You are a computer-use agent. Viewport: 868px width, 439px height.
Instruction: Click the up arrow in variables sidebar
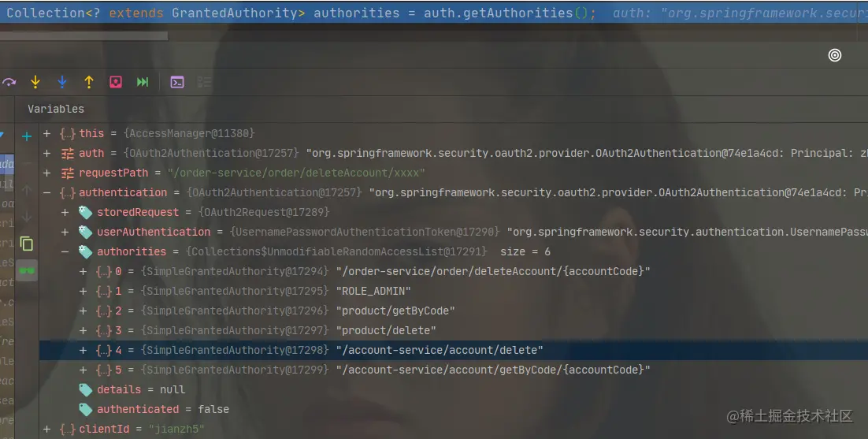tap(27, 190)
